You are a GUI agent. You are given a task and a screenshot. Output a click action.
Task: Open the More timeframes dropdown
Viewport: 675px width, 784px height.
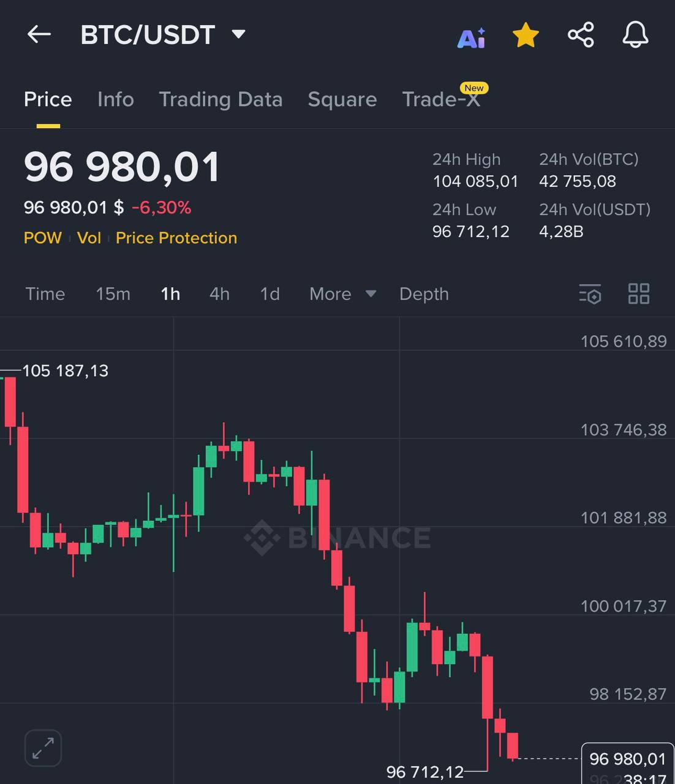click(x=342, y=294)
